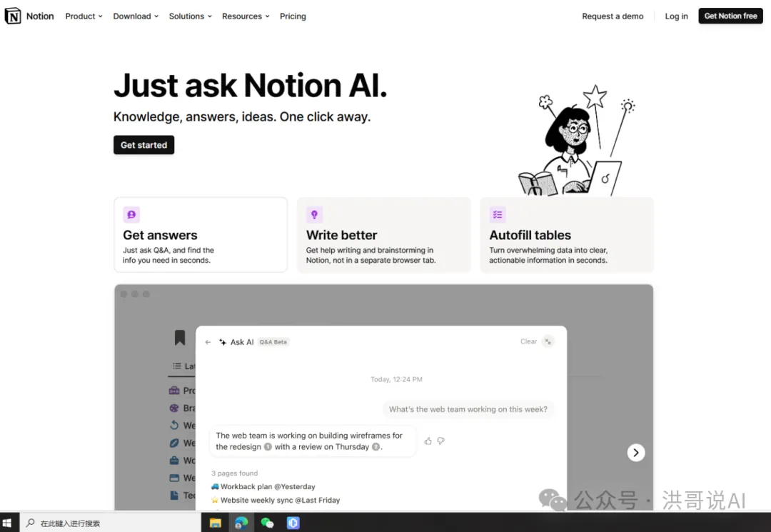Click the back arrow in Ask AI panel
771x532 pixels.
coord(208,342)
